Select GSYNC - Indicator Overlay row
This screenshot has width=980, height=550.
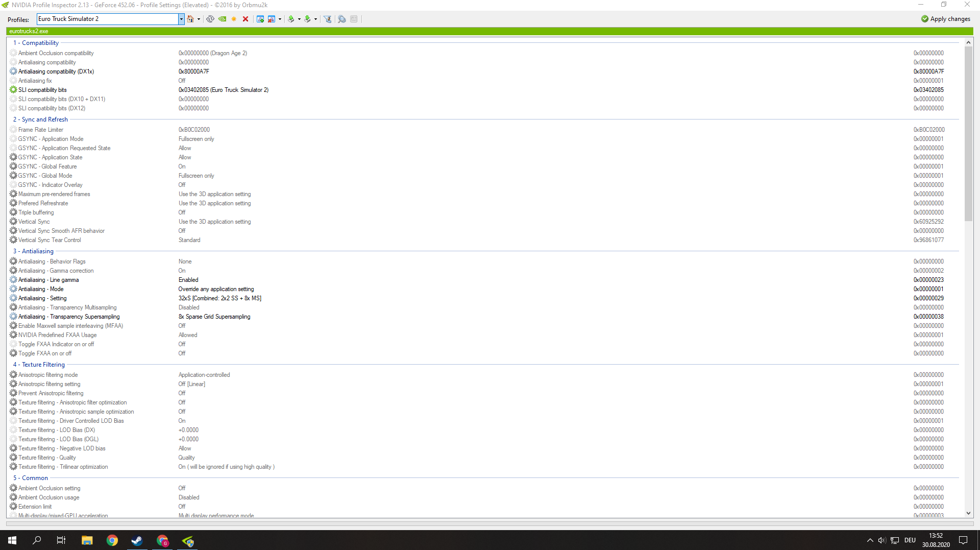tap(484, 185)
